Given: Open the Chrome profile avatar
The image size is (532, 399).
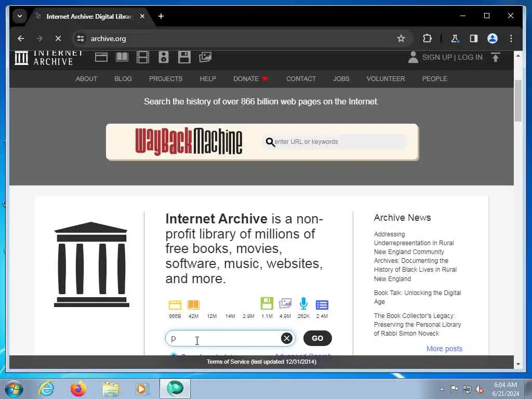Looking at the screenshot, I should [493, 38].
